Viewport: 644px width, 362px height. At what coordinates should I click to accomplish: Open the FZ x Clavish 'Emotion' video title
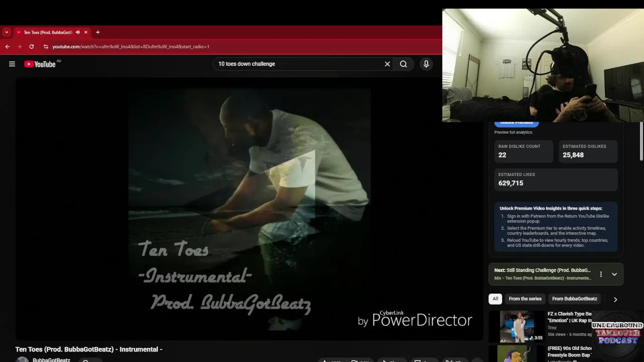(570, 317)
